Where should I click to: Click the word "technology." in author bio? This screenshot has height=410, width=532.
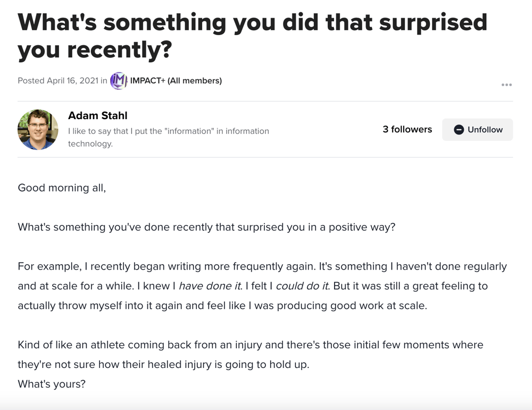[90, 144]
